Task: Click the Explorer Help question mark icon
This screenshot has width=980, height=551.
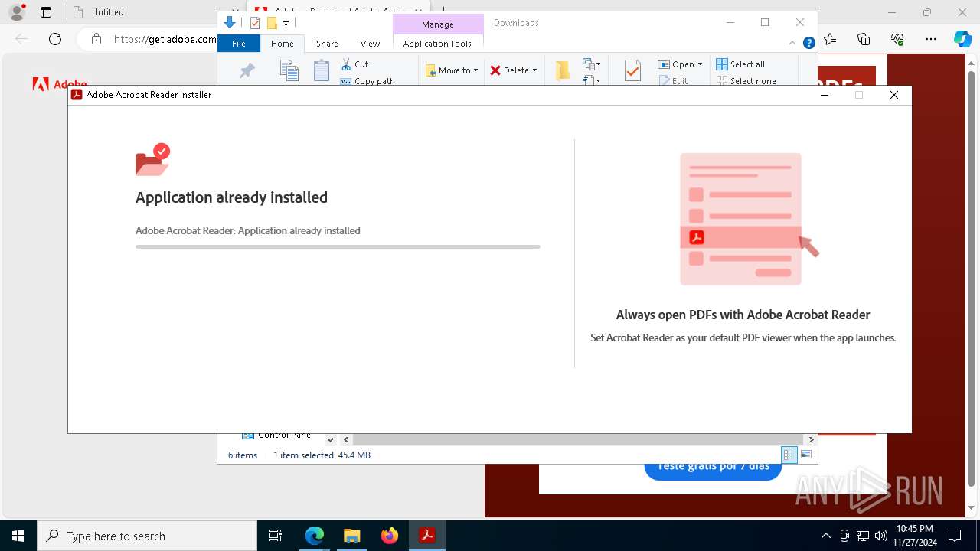Action: tap(808, 44)
